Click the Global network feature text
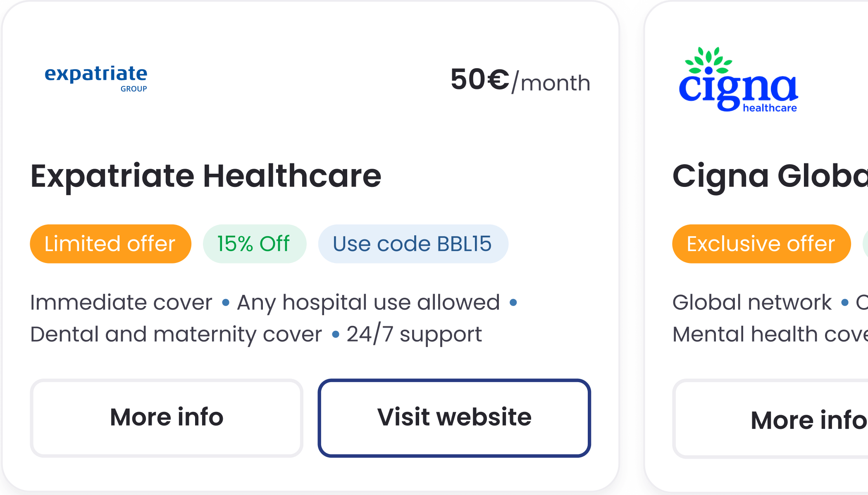The image size is (868, 495). coord(752,302)
